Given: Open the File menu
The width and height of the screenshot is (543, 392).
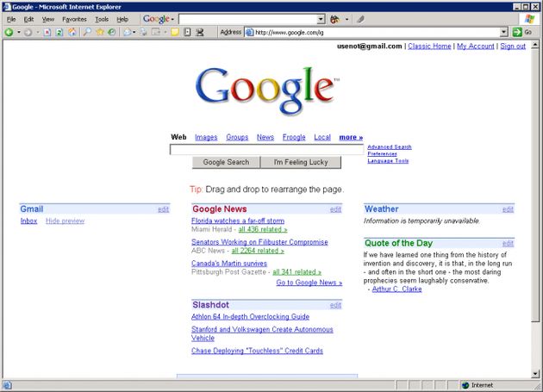Looking at the screenshot, I should [x=11, y=20].
